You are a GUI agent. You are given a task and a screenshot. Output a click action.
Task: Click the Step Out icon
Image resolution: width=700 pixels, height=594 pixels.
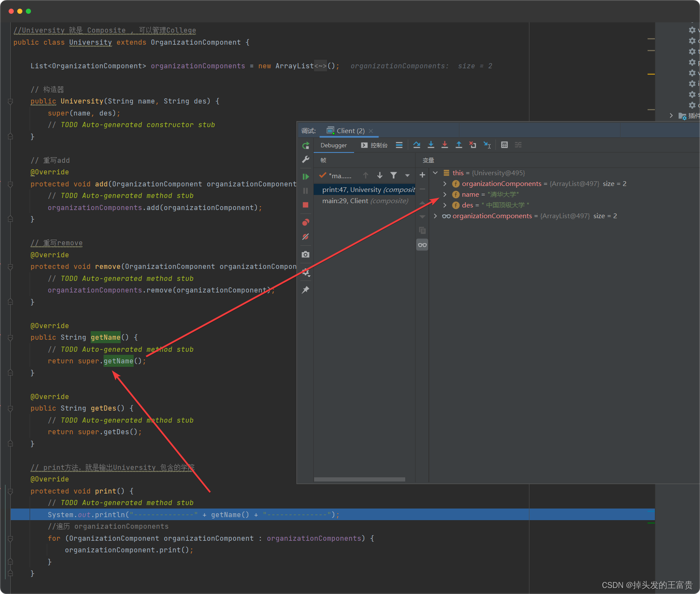click(459, 145)
